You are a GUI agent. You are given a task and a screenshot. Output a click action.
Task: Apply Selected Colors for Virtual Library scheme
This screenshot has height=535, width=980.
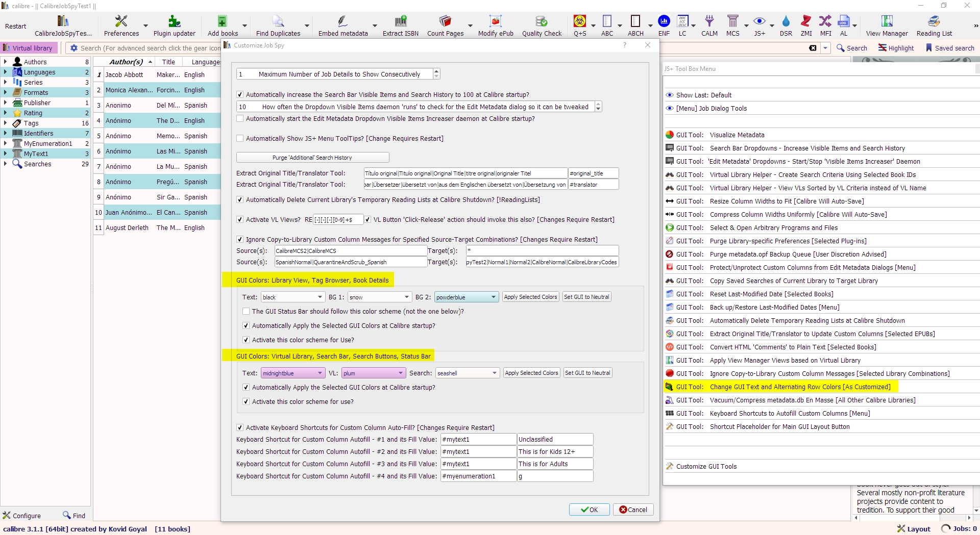tap(531, 373)
